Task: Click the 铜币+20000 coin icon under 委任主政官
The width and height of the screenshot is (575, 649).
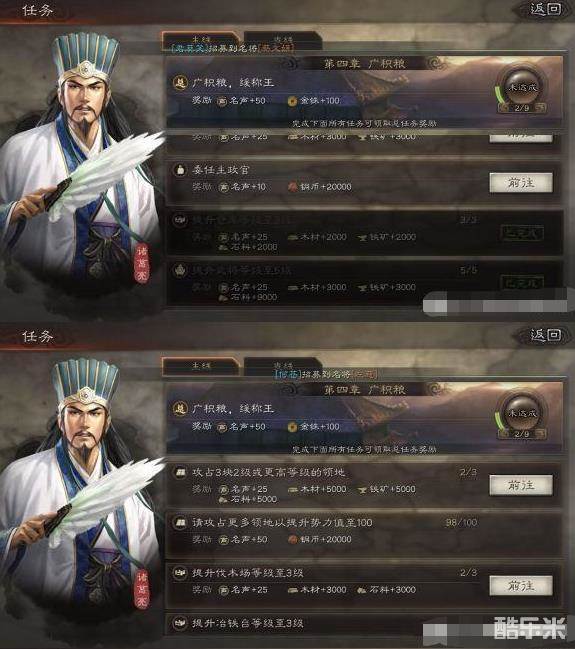Action: (x=293, y=187)
